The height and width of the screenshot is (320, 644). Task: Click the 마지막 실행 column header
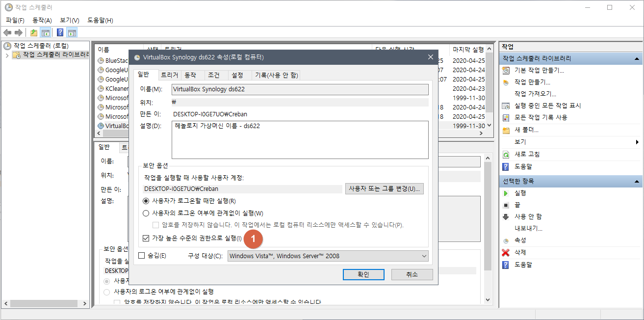[x=468, y=50]
